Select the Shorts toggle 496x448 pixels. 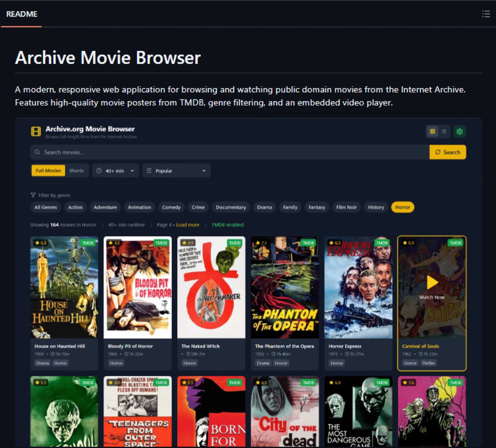(76, 170)
